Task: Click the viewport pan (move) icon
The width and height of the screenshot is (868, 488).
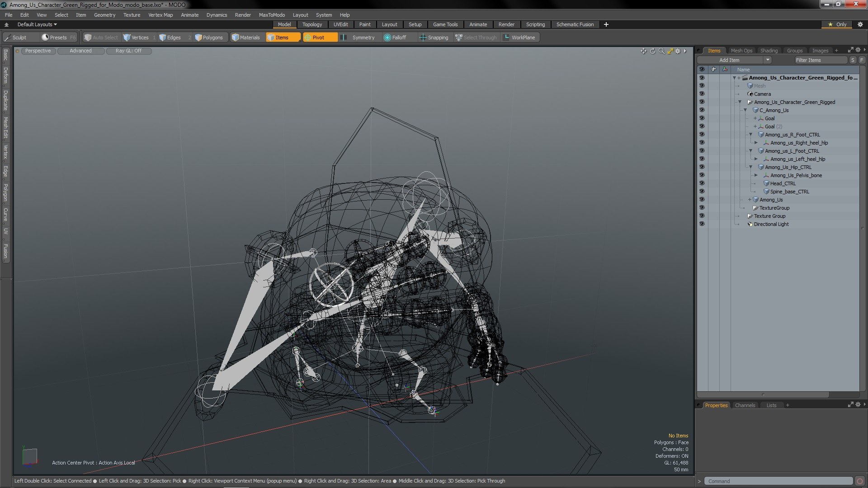Action: [643, 51]
